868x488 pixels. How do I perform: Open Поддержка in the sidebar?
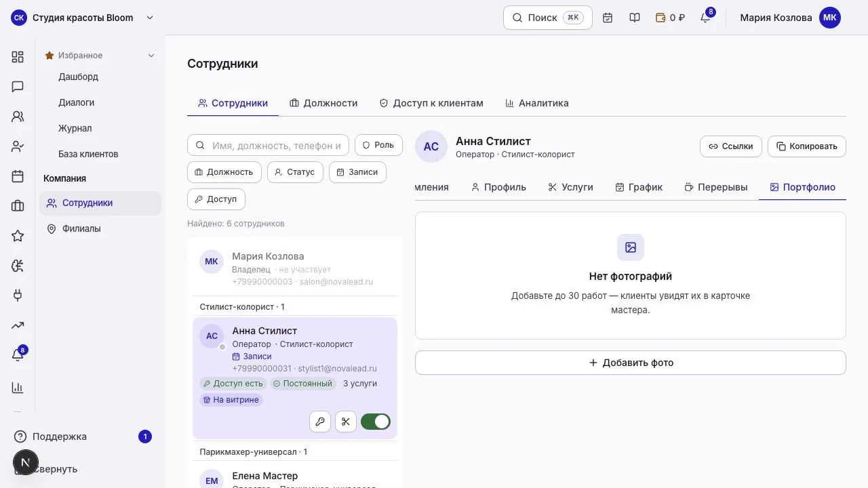tap(83, 436)
